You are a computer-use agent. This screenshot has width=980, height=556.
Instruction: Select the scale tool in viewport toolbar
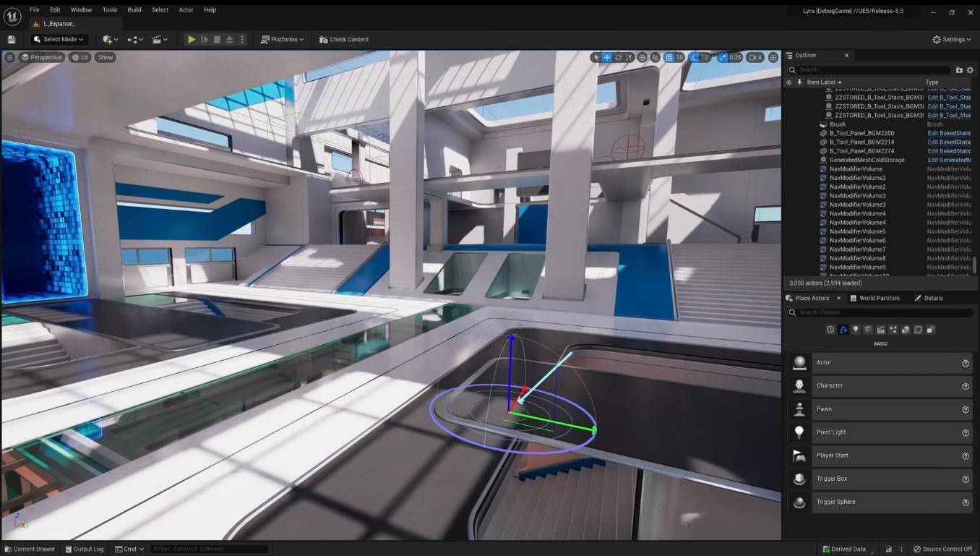(629, 57)
